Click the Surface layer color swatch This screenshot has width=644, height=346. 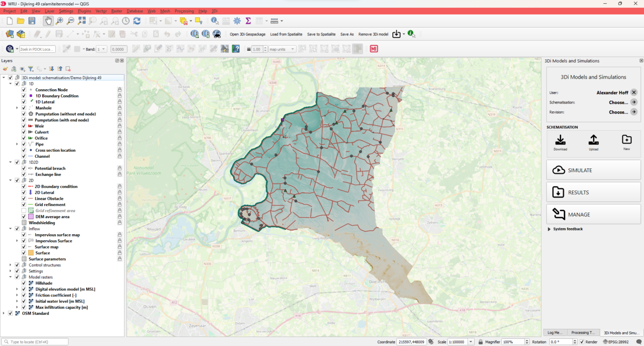click(30, 253)
